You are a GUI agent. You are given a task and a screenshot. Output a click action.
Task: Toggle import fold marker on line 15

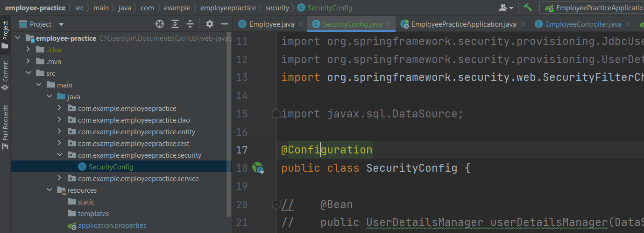pos(276,114)
